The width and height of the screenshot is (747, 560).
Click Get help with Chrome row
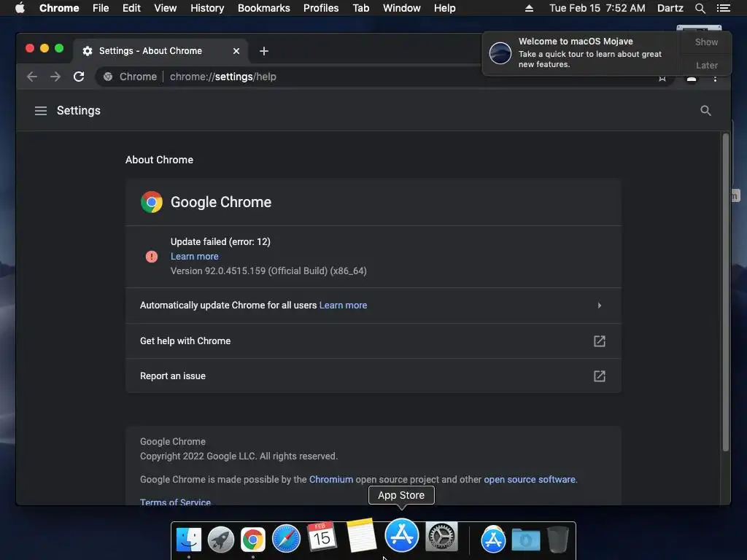point(373,341)
